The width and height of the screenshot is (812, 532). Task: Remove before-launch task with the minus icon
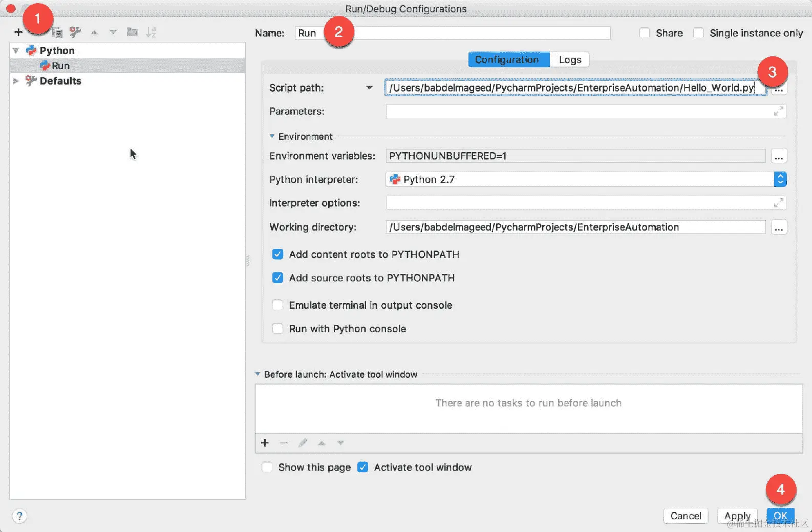click(x=284, y=443)
